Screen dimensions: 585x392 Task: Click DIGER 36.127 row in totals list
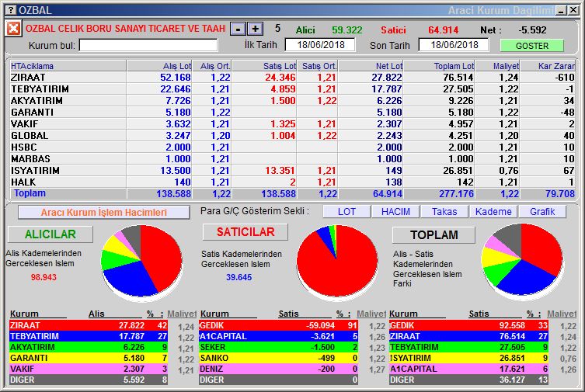tap(468, 380)
